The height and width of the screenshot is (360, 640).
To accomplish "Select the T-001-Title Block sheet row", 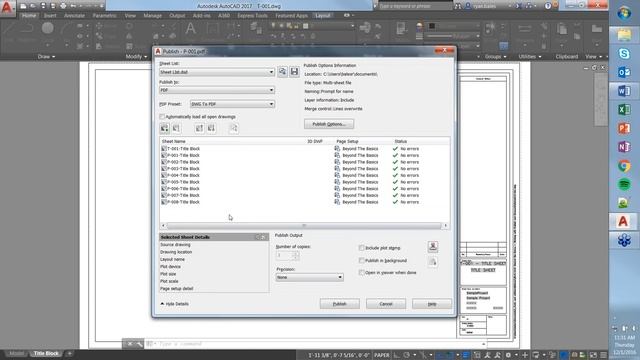I will tap(305, 149).
